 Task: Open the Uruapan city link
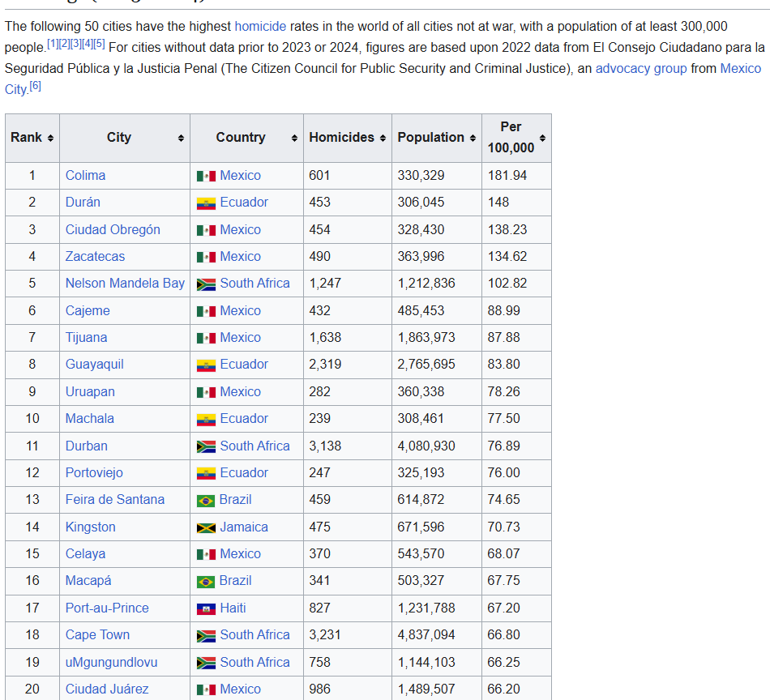click(x=90, y=392)
